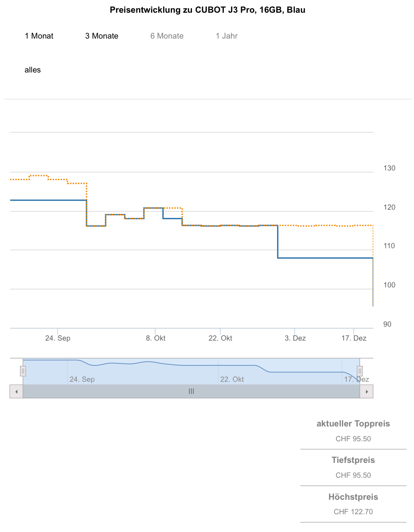This screenshot has width=414, height=532.
Task: Click the 17. Dez x-axis tick label
Action: tap(354, 338)
